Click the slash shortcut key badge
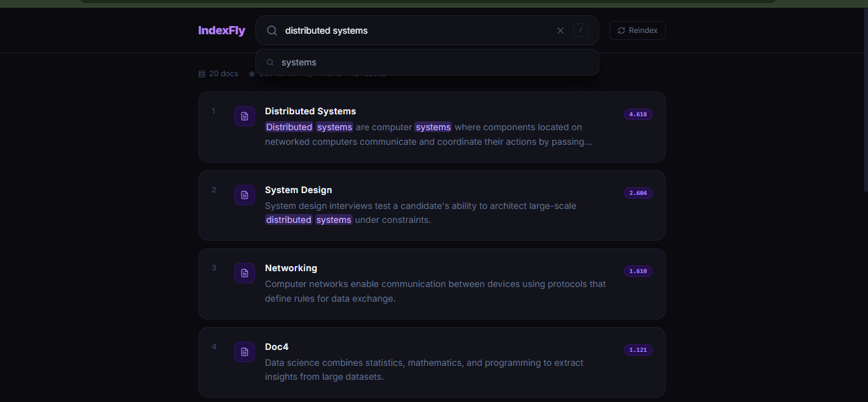This screenshot has width=868, height=402. point(581,30)
